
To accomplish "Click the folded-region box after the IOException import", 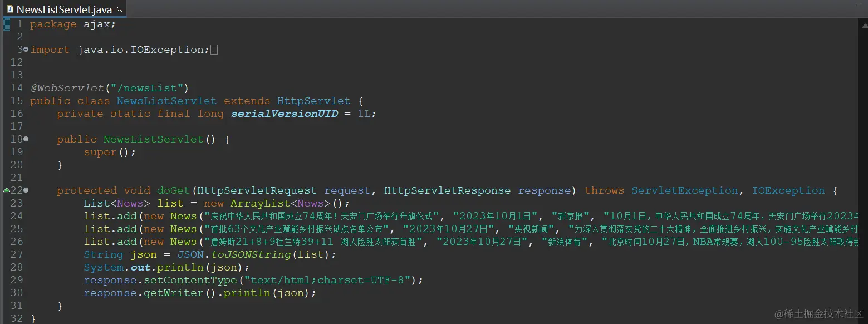I will click(214, 50).
